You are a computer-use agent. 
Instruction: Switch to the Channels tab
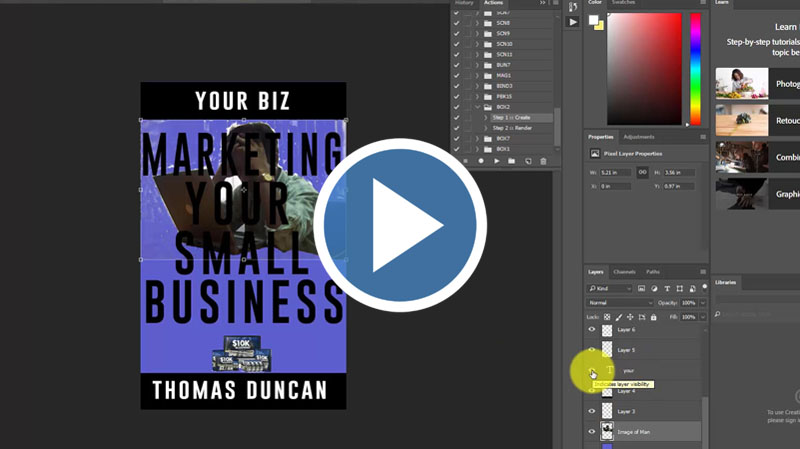624,272
